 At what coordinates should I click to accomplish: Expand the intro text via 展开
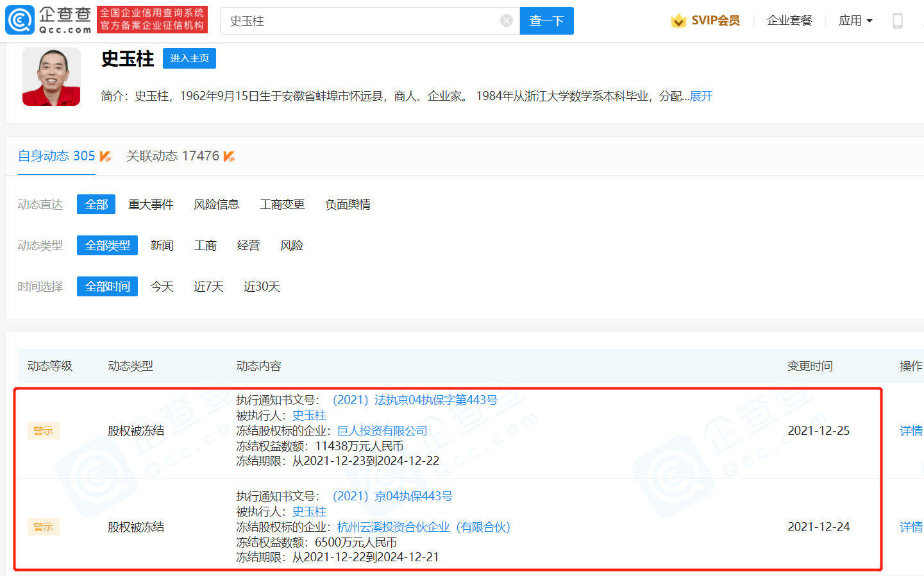pos(701,96)
